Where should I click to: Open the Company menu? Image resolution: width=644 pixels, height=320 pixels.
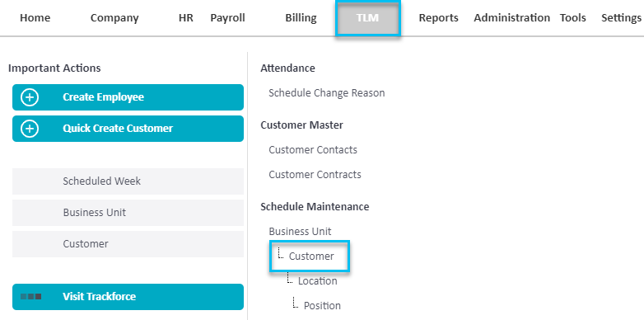pos(114,18)
